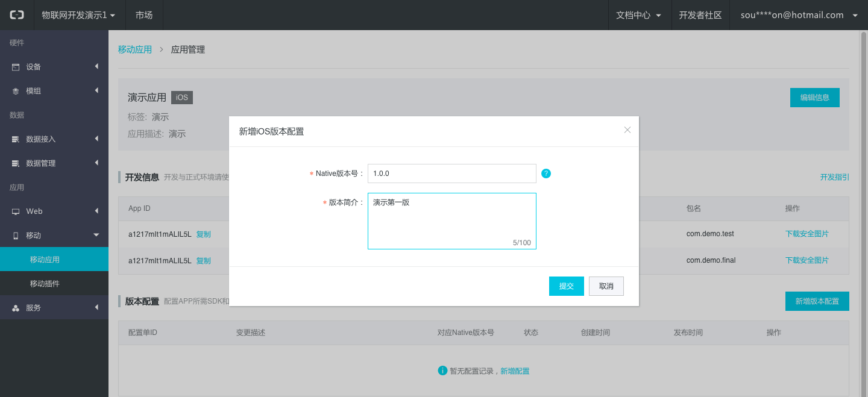Click the help question mark beside Native版本号
868x397 pixels.
click(546, 173)
